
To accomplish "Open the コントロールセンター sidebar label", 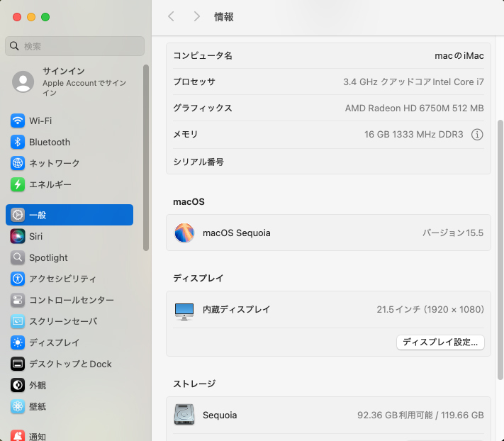I will pos(72,300).
